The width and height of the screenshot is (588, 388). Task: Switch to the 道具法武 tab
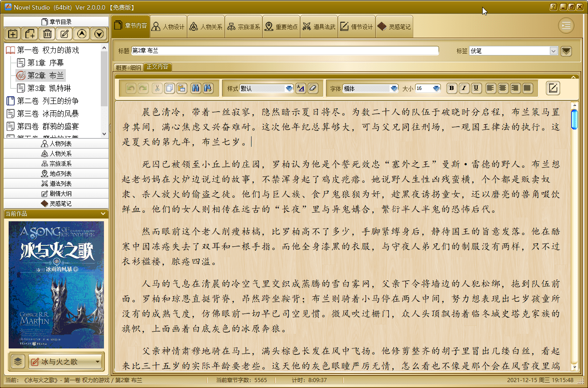tap(318, 27)
